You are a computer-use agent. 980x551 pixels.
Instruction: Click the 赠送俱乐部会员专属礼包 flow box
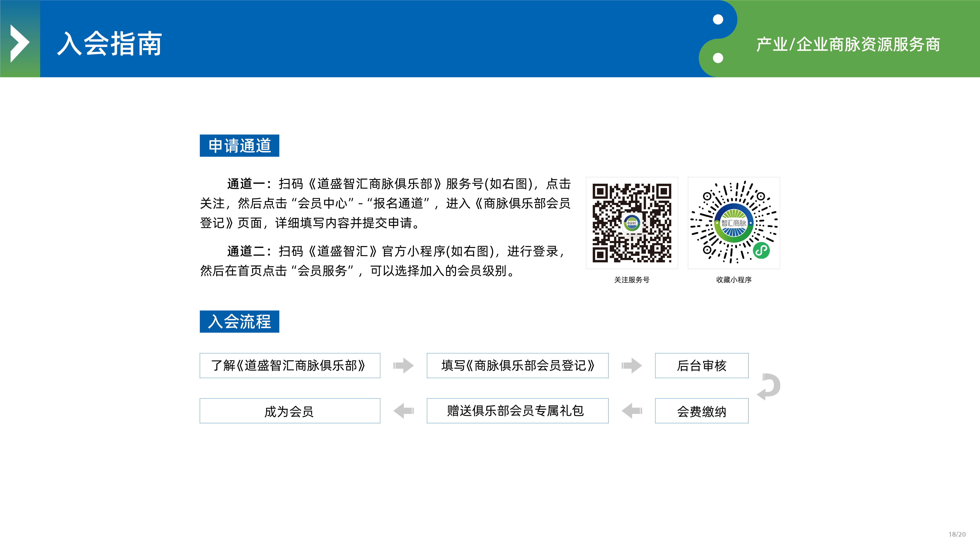pyautogui.click(x=517, y=411)
